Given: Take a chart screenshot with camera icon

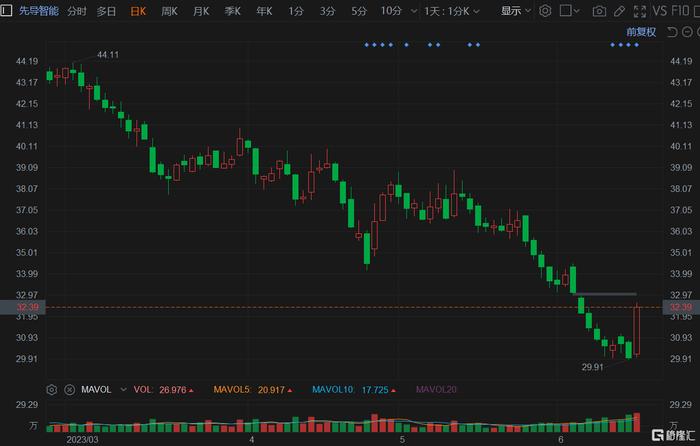Looking at the screenshot, I should click(599, 11).
